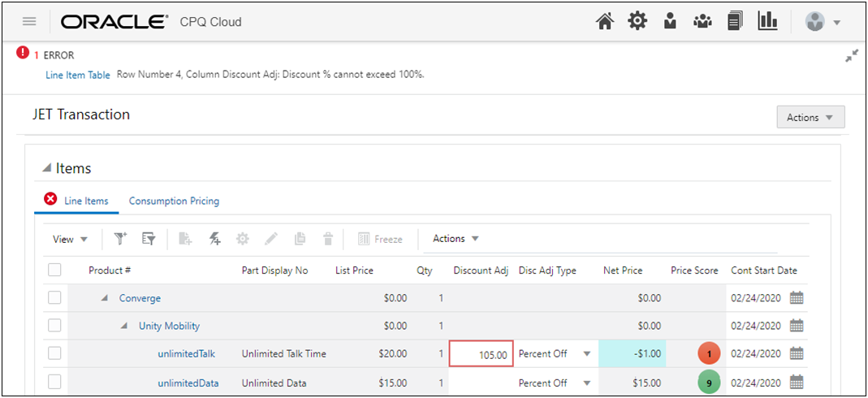The image size is (868, 398).
Task: Click the edit filter icon in toolbar
Action: [149, 239]
